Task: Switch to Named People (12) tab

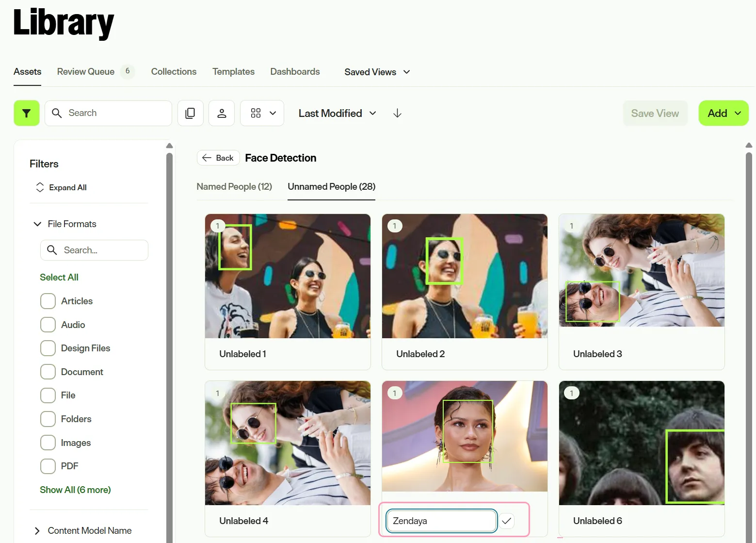Action: 234,186
